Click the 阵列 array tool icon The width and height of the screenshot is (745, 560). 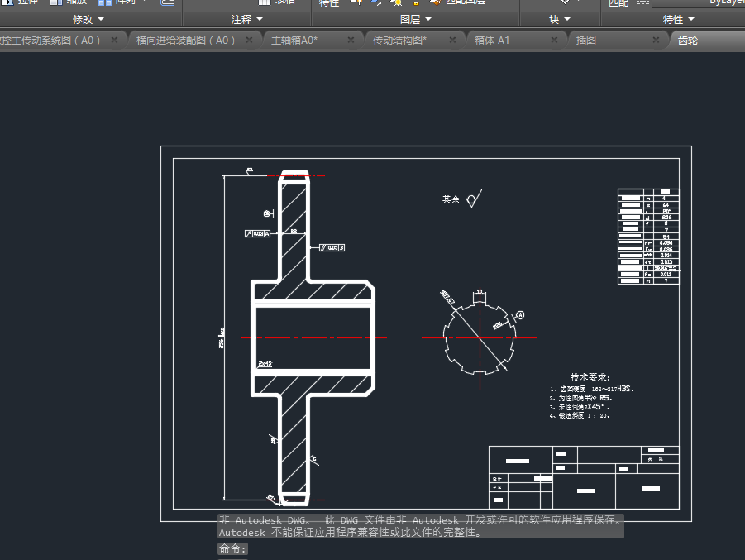tap(105, 2)
